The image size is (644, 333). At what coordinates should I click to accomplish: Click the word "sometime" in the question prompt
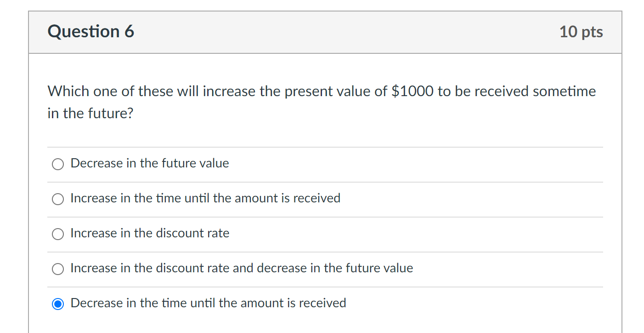click(564, 92)
